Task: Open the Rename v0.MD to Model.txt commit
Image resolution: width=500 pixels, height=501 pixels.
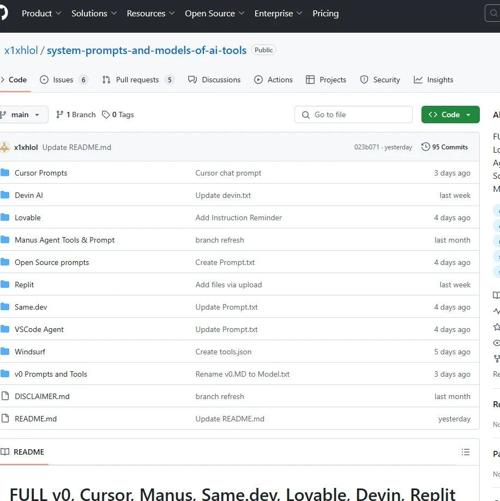Action: click(242, 374)
